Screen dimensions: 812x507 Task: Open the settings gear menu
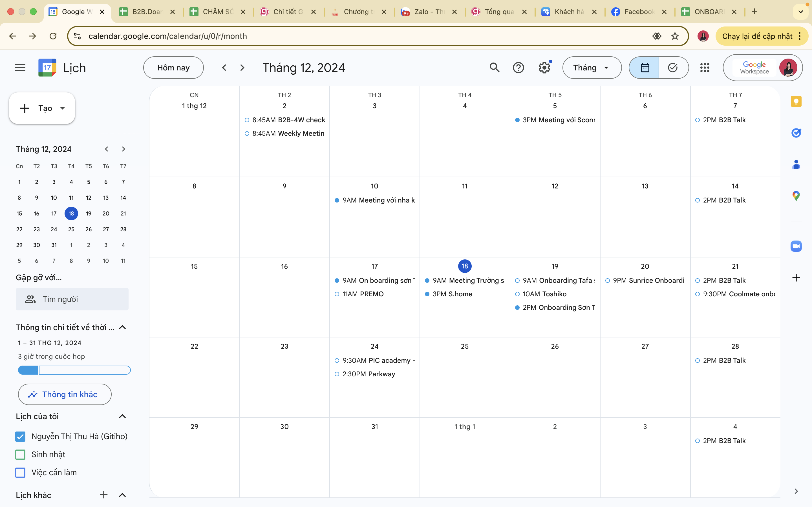(x=544, y=68)
